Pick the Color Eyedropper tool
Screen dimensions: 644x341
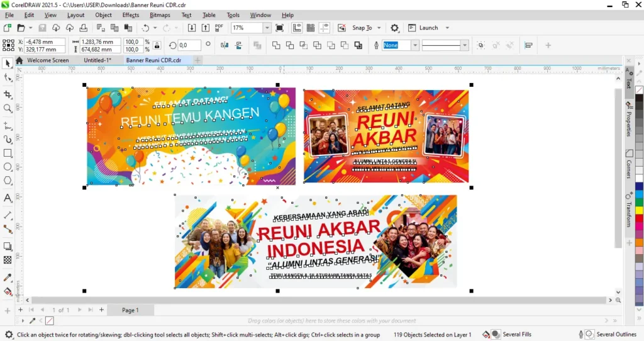tap(8, 277)
